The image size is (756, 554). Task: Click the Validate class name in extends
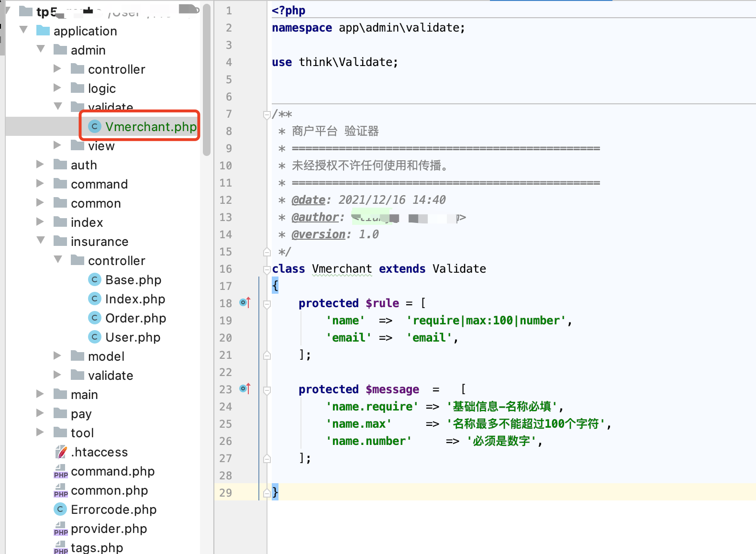point(459,269)
